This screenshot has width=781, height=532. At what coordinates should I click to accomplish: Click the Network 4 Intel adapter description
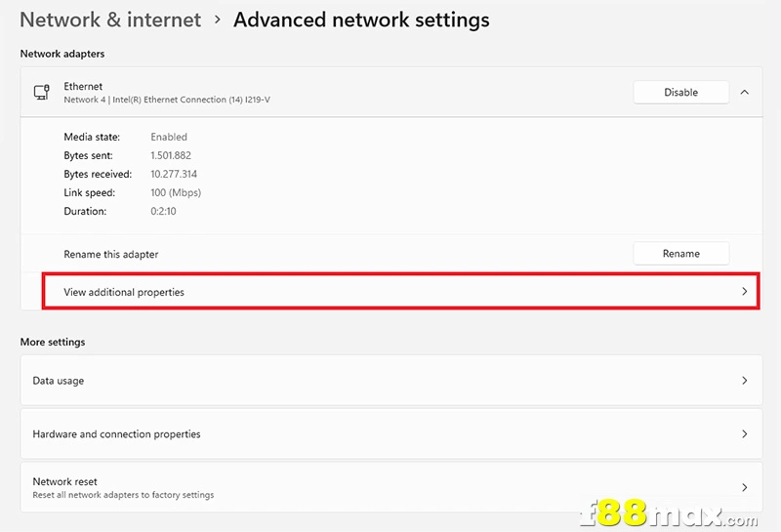point(167,100)
